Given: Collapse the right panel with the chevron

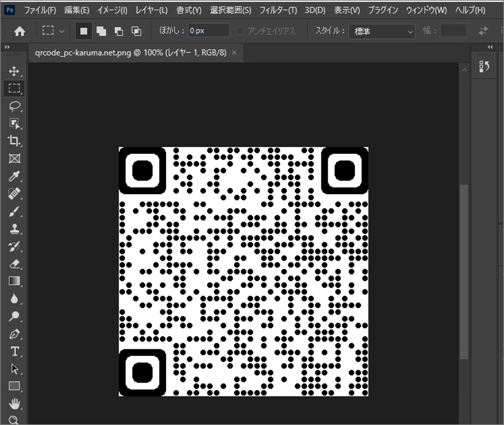Looking at the screenshot, I should pos(490,47).
